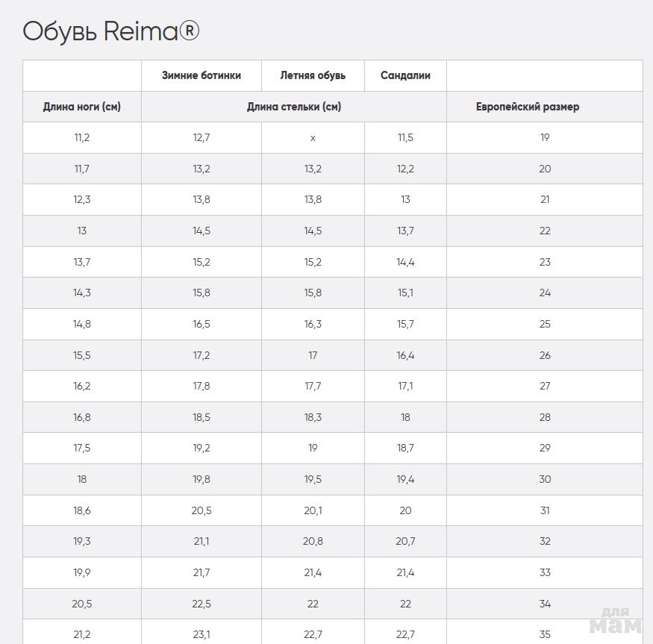Image resolution: width=653 pixels, height=644 pixels.
Task: Select European size 35 cell
Action: click(545, 634)
